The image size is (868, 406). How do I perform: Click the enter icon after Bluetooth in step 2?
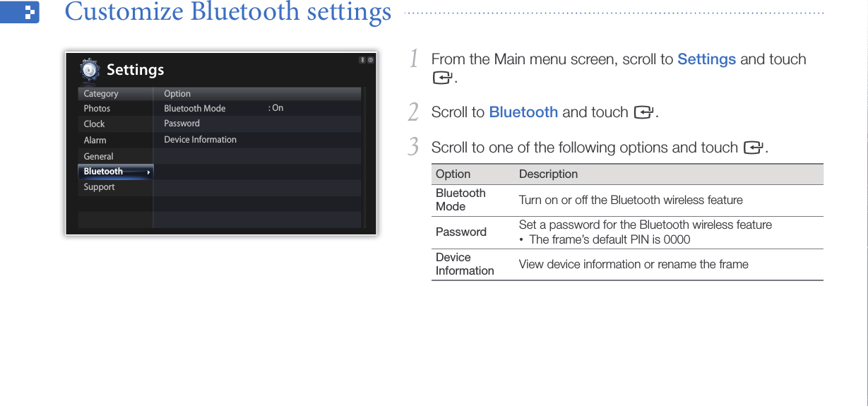[643, 112]
